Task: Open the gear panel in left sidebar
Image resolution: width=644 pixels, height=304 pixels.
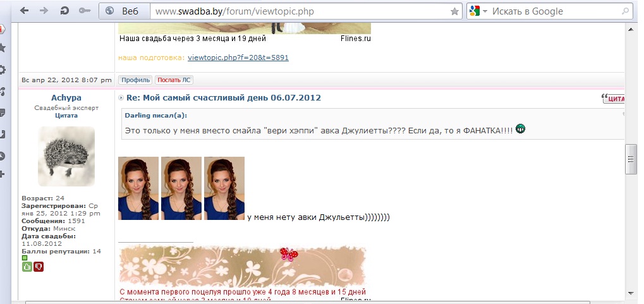Action: coord(3,70)
